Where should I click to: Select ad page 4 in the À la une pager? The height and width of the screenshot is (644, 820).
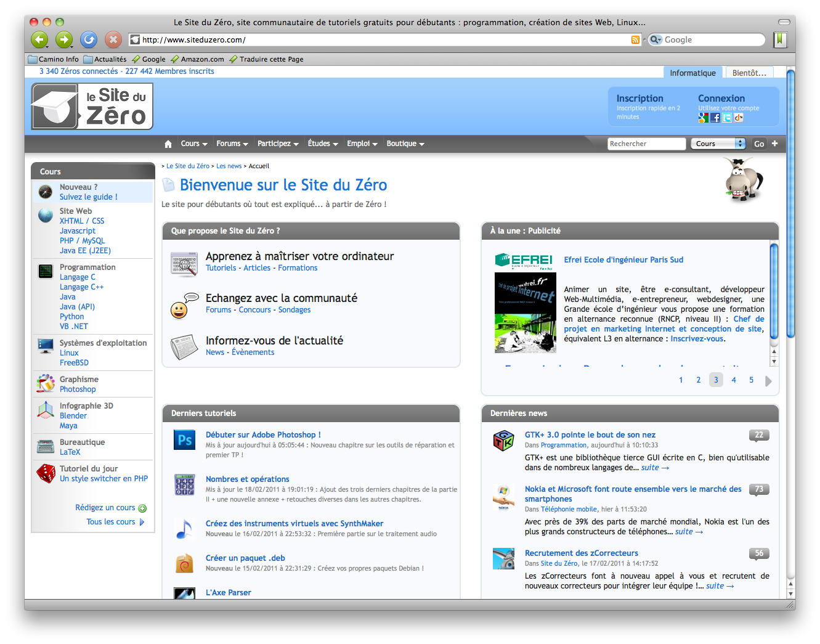pyautogui.click(x=734, y=380)
